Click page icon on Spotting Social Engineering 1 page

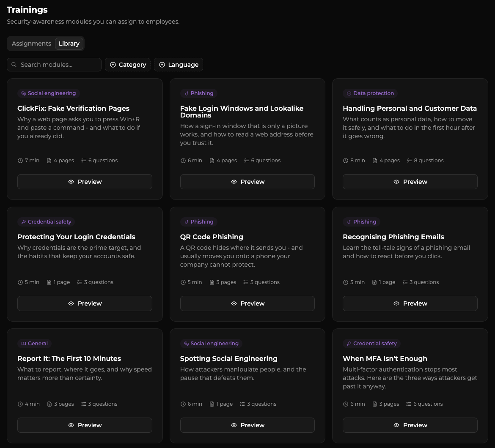[x=212, y=404]
